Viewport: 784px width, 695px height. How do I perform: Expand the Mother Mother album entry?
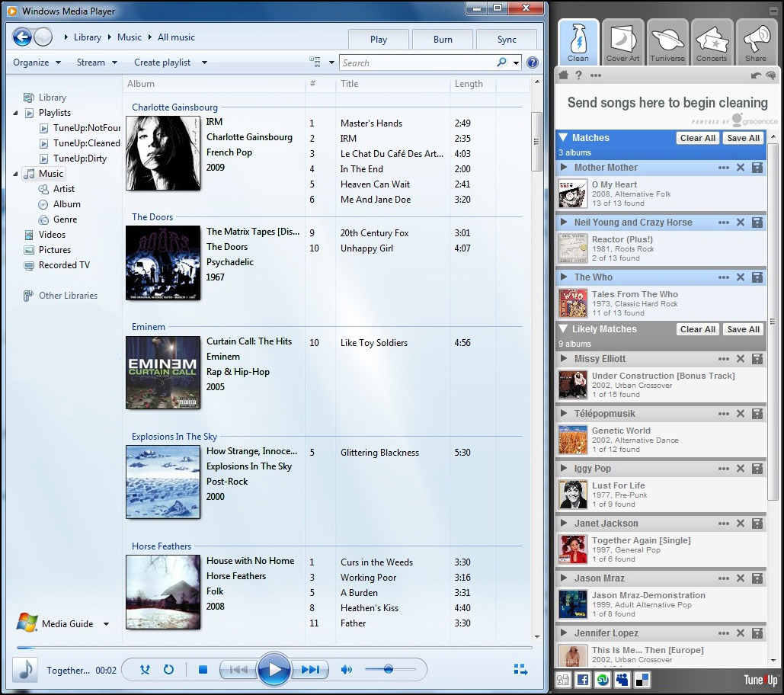(564, 168)
